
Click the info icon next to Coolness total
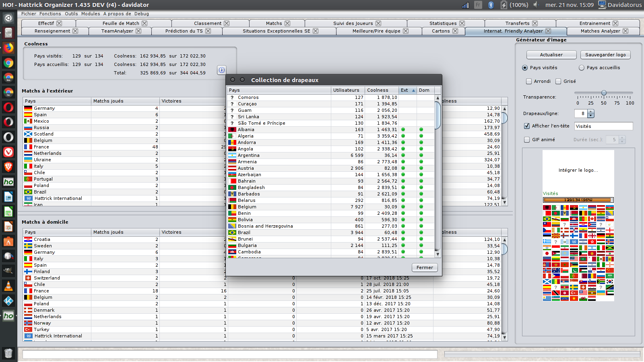(x=222, y=70)
